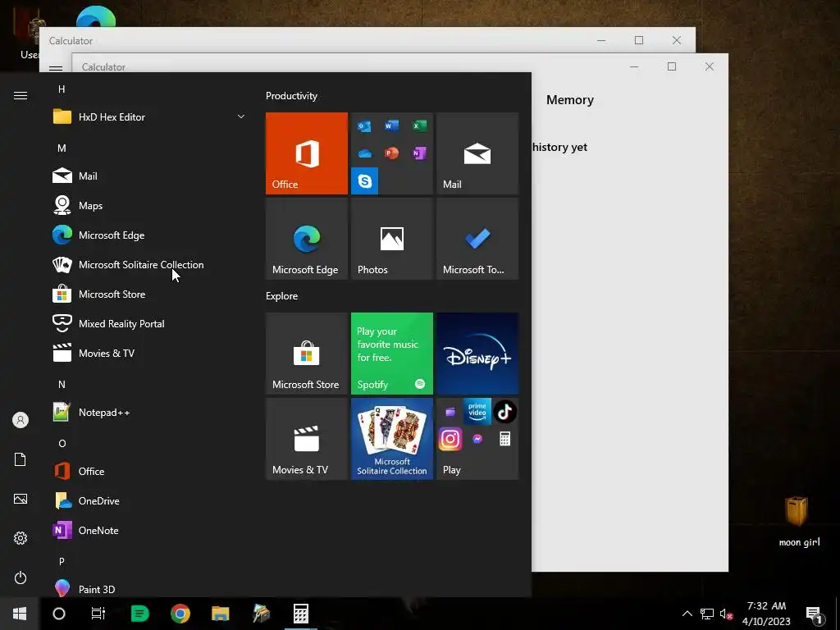Open the Play folder tile
This screenshot has width=840, height=630.
click(477, 439)
